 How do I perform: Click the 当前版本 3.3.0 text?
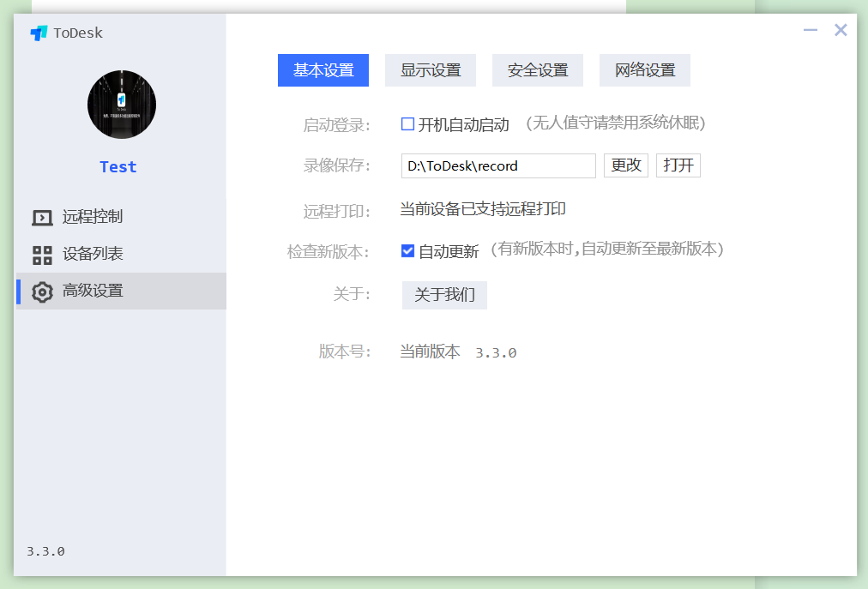click(458, 352)
